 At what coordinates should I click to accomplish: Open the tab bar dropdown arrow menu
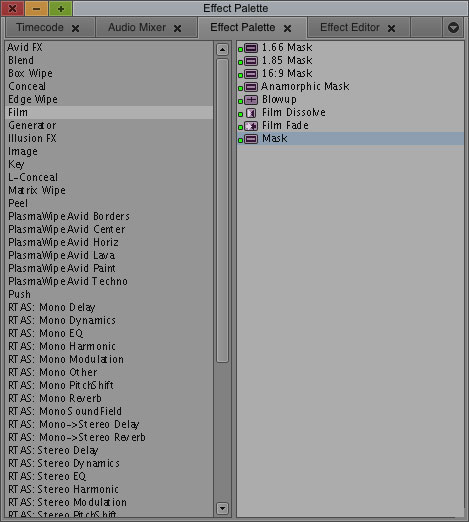453,28
